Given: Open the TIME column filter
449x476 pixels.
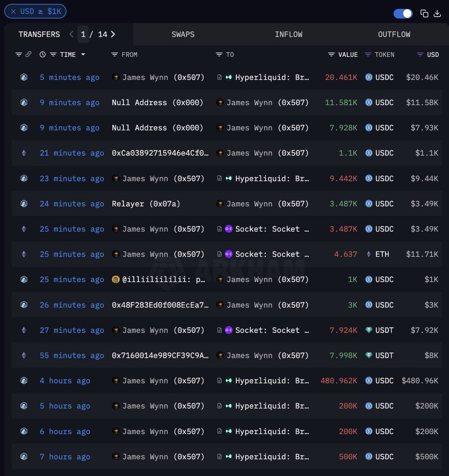Looking at the screenshot, I should coord(53,54).
